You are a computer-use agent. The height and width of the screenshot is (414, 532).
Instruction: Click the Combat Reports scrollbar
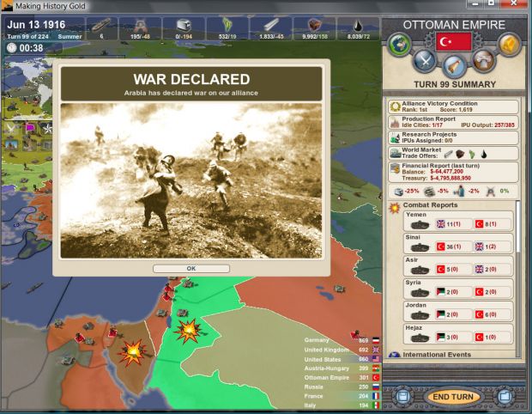tap(517, 226)
